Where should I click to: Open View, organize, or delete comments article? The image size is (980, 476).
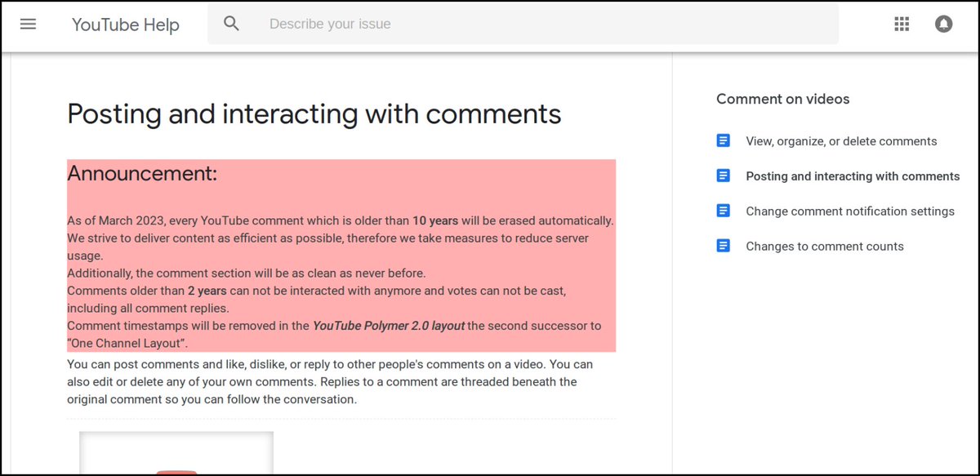coord(841,141)
